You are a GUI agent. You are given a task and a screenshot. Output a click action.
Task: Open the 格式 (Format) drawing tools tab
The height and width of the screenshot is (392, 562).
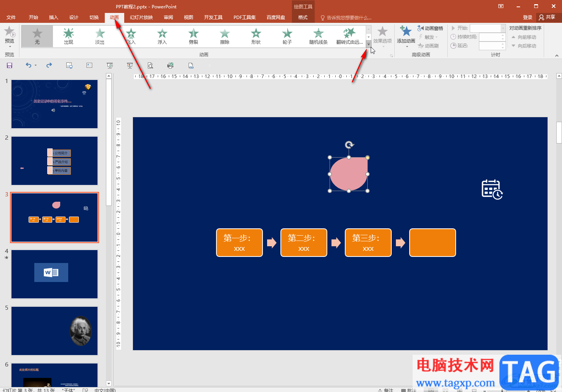303,18
